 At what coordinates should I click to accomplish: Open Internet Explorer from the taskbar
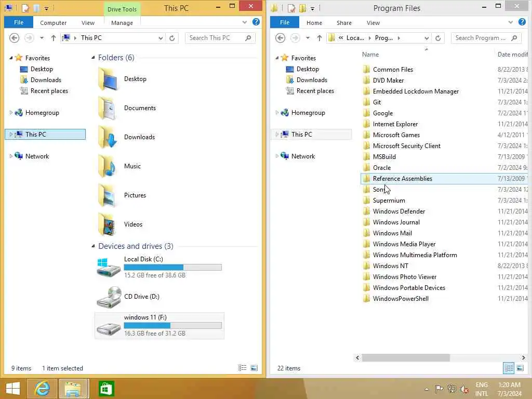[x=42, y=389]
